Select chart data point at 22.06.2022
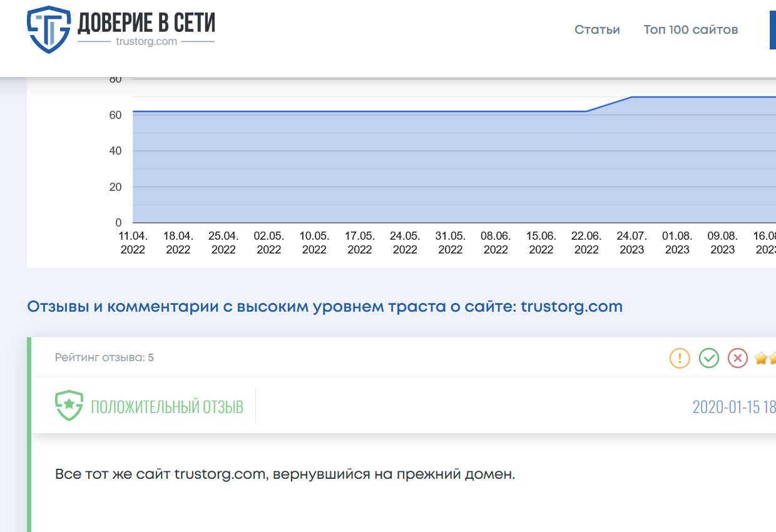 [586, 111]
